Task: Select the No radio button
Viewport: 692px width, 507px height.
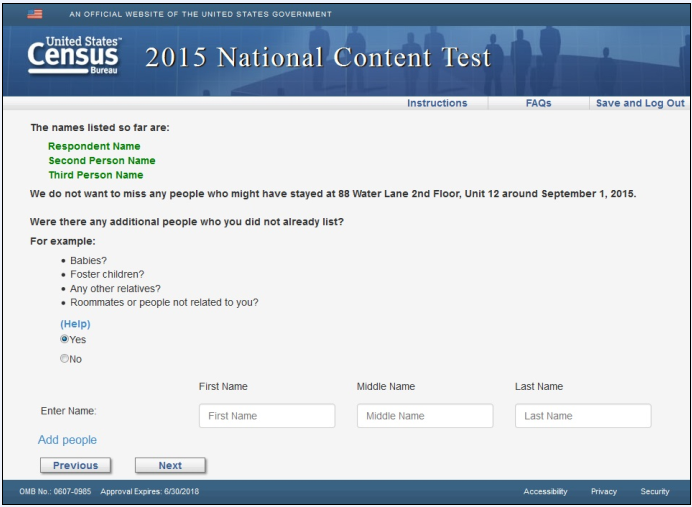Action: 64,358
